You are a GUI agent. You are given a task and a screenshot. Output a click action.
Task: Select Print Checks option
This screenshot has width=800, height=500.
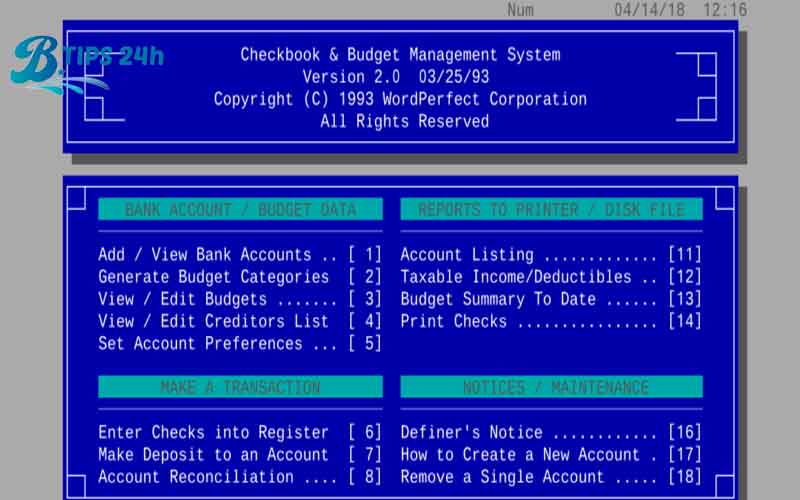click(551, 321)
